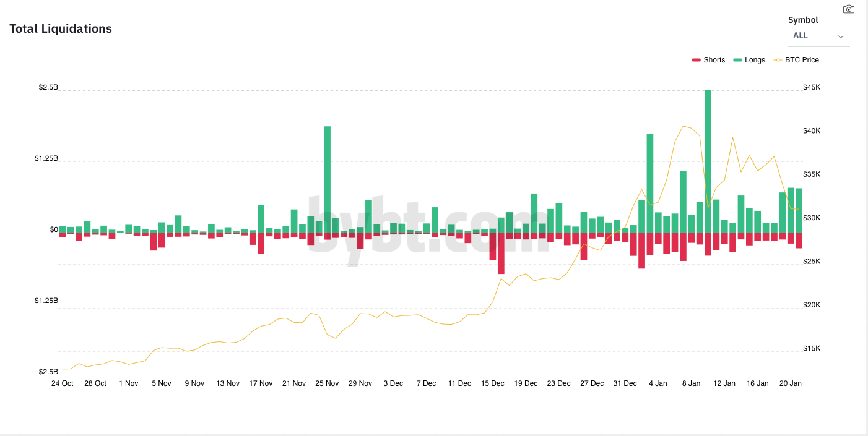Screen dimensions: 868x436
Task: Click the BTC price line peak near 8 Jan
Action: (x=683, y=126)
